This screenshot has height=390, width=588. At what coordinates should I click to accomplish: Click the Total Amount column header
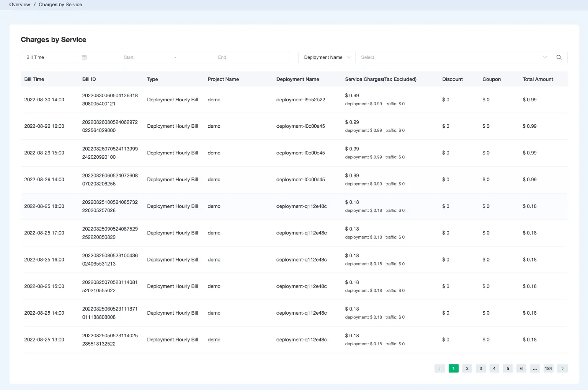538,79
